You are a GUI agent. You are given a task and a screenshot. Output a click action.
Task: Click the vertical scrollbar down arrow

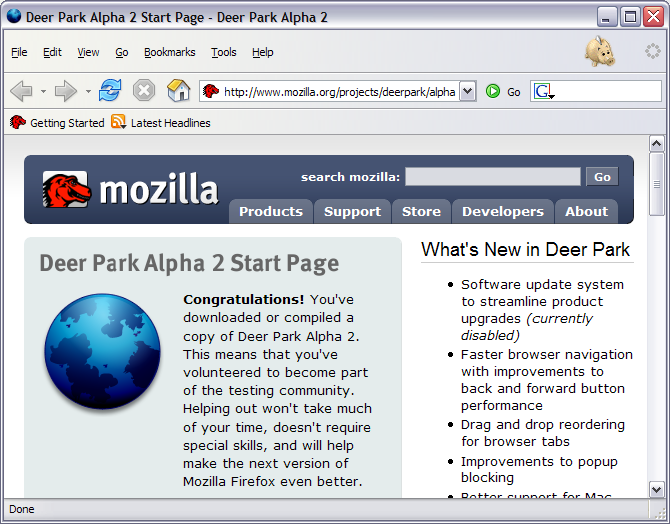(x=657, y=489)
